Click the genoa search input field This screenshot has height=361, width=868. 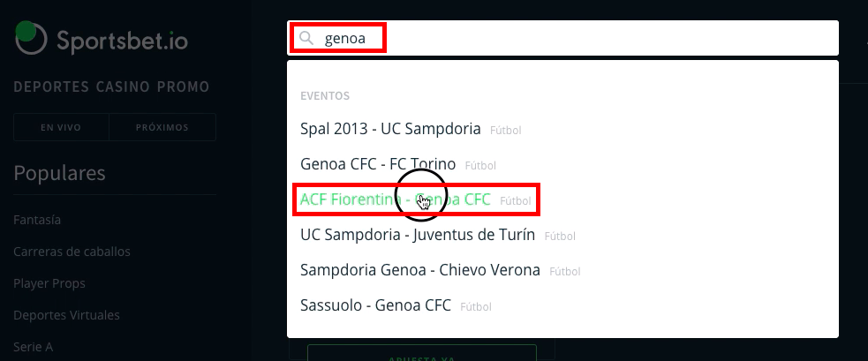[562, 38]
